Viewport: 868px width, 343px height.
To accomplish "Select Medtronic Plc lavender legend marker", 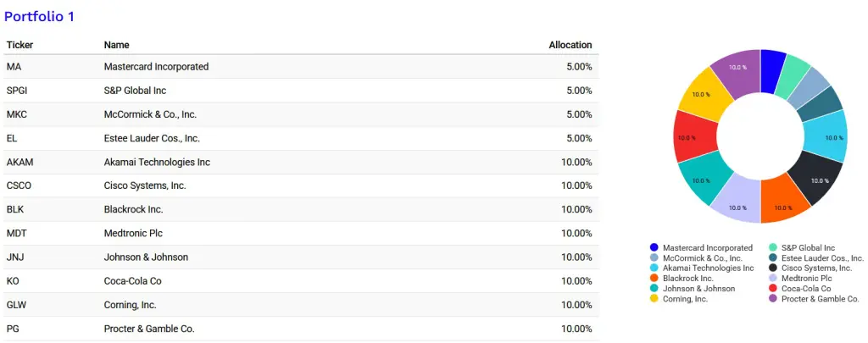I will coord(773,279).
